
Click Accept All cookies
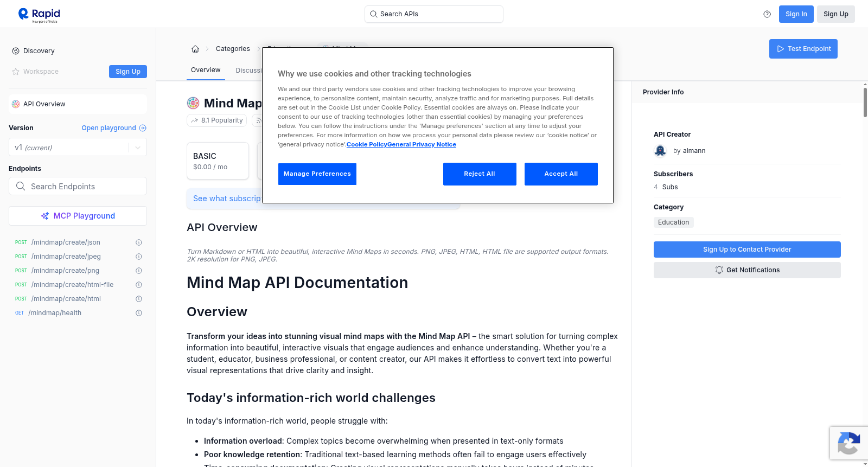(561, 174)
